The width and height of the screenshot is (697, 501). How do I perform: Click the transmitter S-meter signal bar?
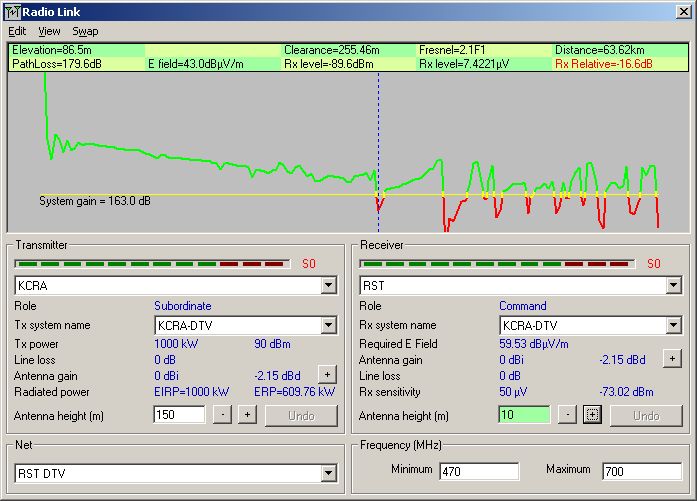(150, 264)
